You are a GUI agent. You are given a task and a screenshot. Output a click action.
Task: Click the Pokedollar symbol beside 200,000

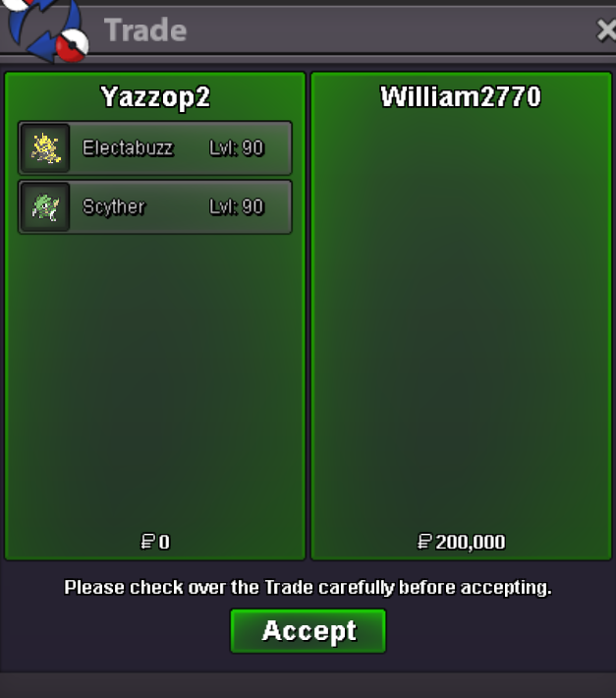pyautogui.click(x=424, y=542)
